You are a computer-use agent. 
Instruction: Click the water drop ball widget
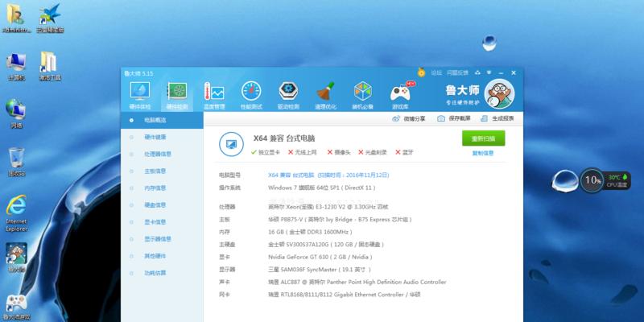[x=565, y=181]
